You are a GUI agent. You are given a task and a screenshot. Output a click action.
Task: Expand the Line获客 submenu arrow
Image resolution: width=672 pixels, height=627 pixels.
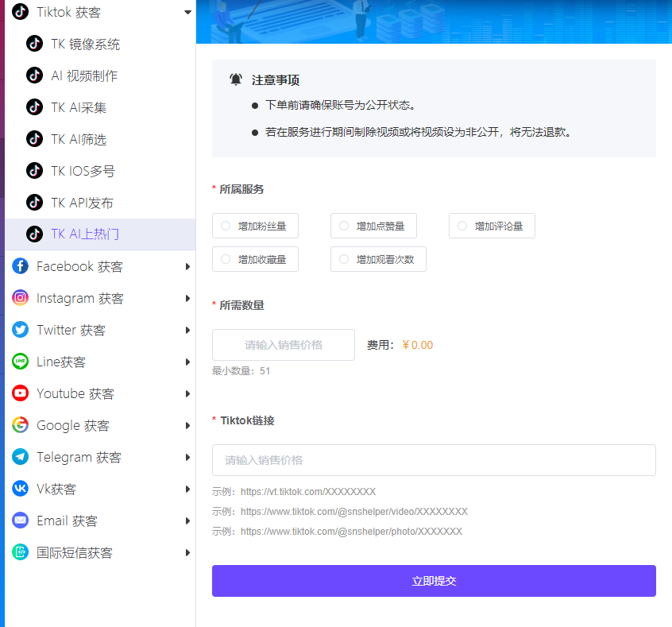187,362
